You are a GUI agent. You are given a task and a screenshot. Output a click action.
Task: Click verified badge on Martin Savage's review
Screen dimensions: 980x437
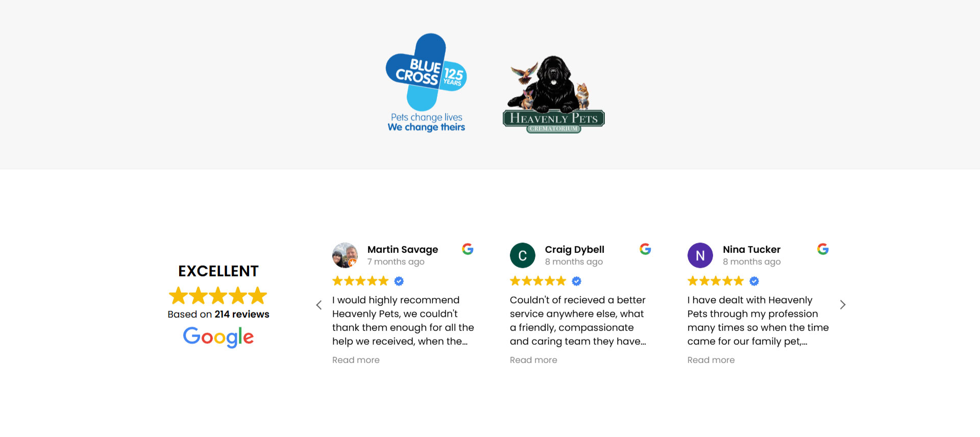(x=399, y=281)
